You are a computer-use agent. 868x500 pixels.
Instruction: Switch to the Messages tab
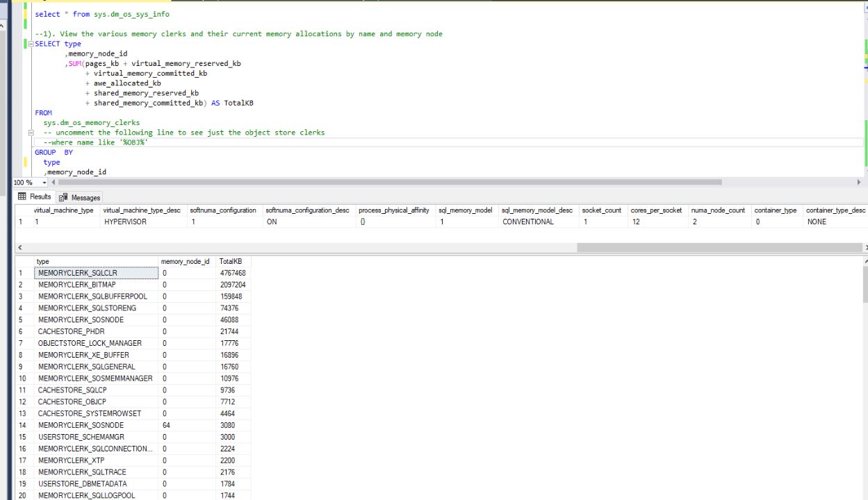[x=80, y=198]
